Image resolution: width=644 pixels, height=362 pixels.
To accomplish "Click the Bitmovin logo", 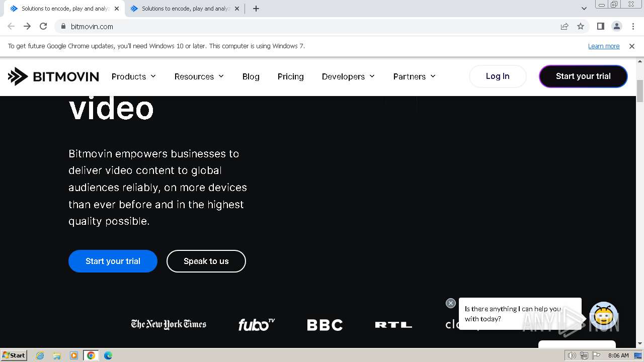I will pos(53,76).
